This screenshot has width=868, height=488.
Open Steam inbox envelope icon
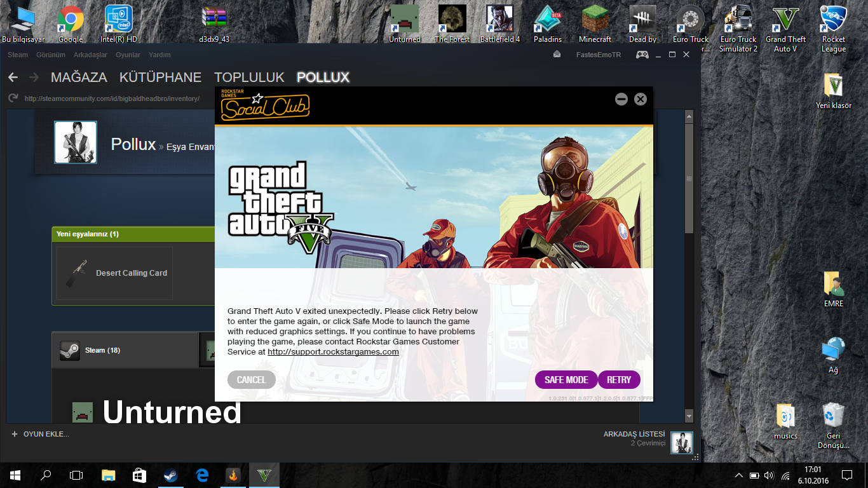click(557, 55)
